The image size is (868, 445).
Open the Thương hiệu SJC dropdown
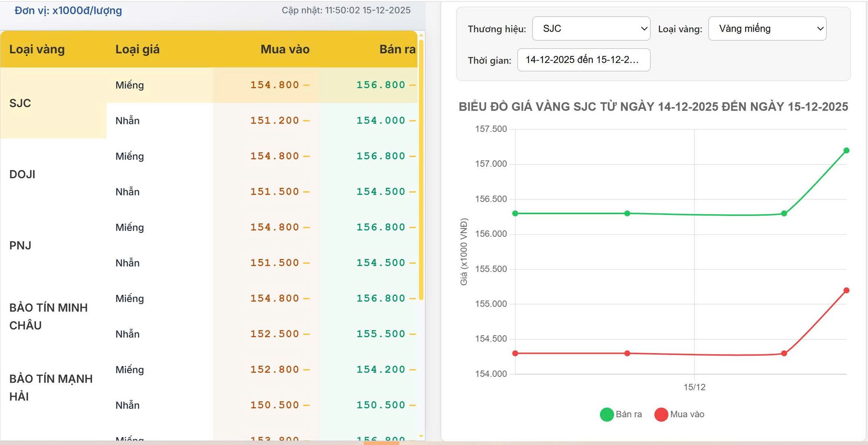591,29
